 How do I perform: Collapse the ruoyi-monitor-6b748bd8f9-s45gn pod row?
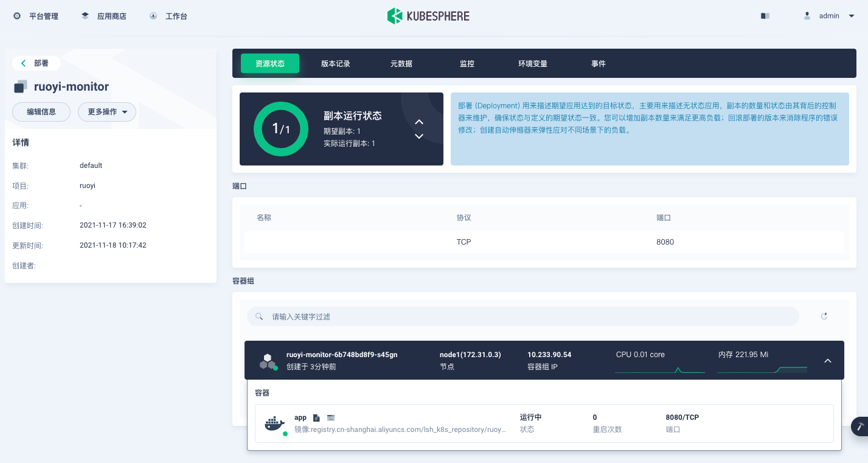pos(828,360)
